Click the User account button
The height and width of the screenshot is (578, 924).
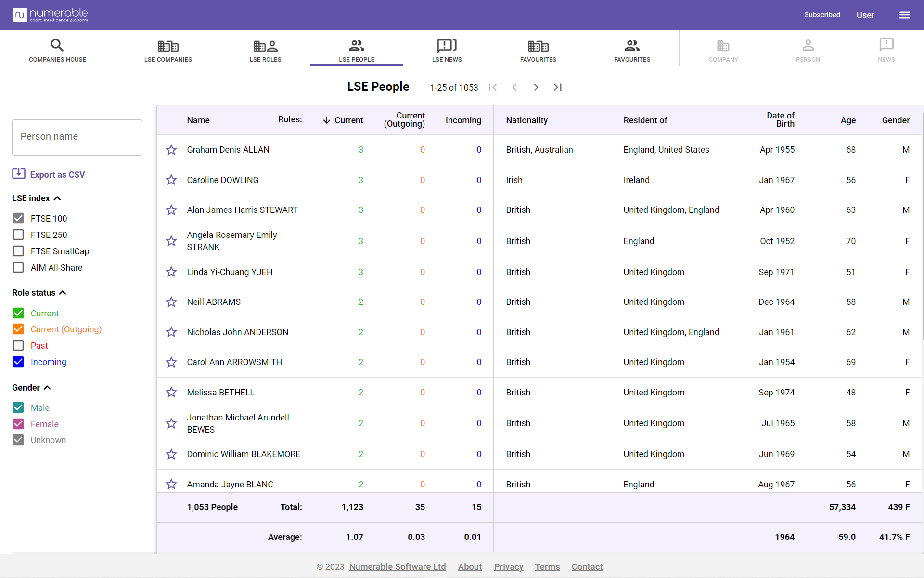865,15
